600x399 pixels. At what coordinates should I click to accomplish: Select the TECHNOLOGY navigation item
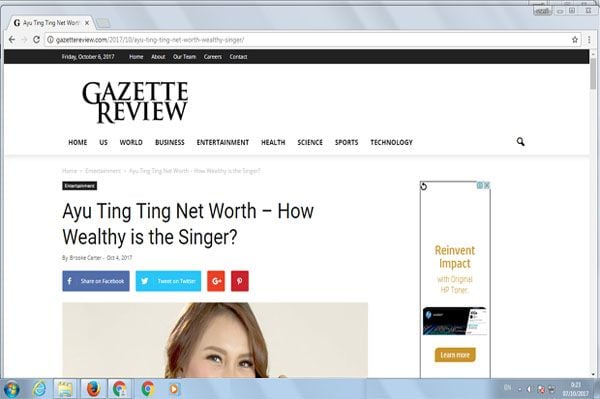(391, 142)
